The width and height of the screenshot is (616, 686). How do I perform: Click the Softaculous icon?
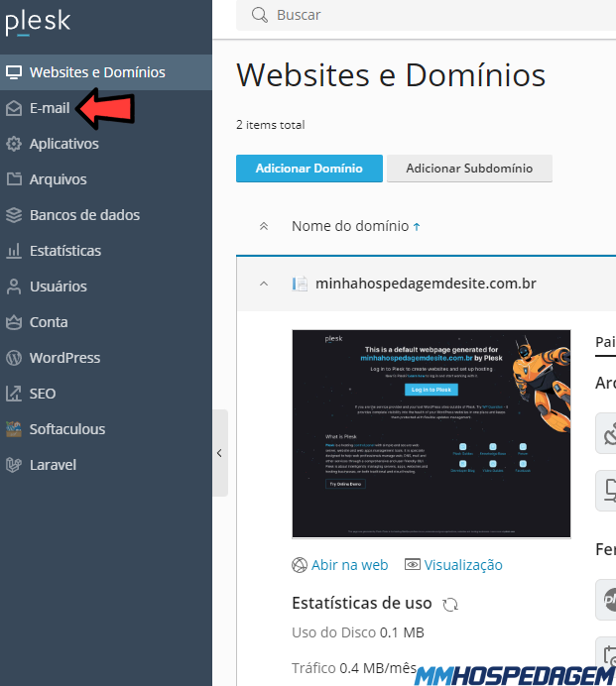14,429
